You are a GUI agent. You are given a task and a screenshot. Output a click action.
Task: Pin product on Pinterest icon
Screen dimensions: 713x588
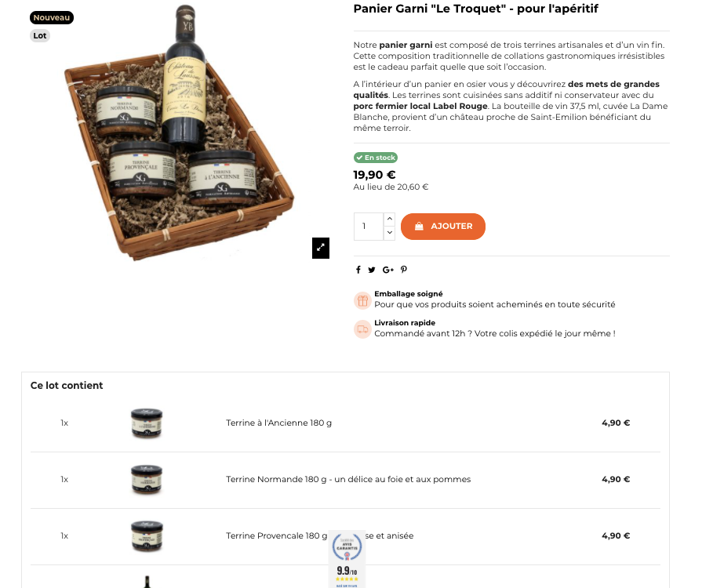point(404,270)
